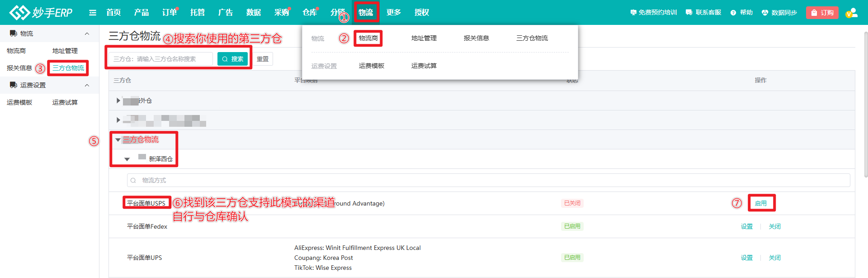
Task: Open 运费模板 in the sidebar
Action: tap(19, 102)
